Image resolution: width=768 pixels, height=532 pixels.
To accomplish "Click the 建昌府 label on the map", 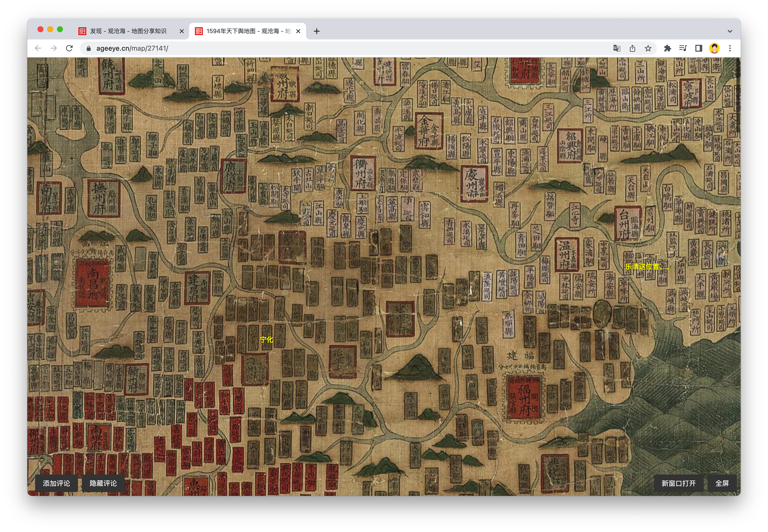I will tap(197, 288).
